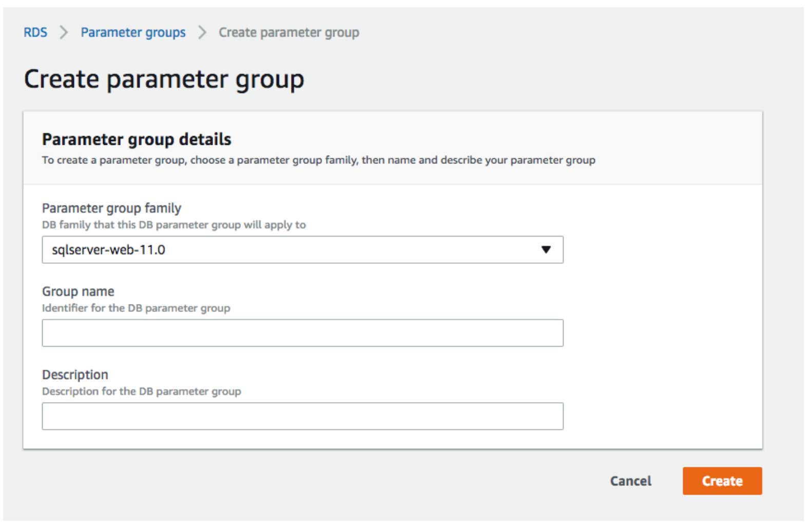This screenshot has width=812, height=530.
Task: Click the black triangle arrow in family selector
Action: (x=546, y=250)
